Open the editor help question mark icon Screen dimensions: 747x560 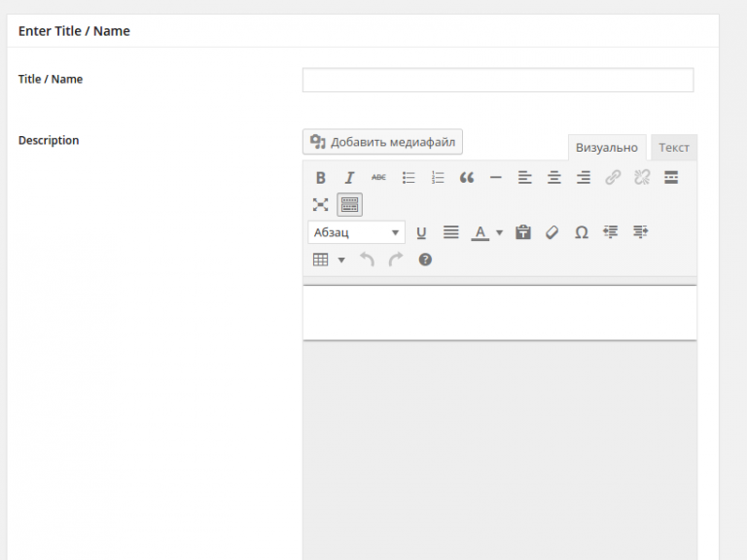pyautogui.click(x=425, y=260)
